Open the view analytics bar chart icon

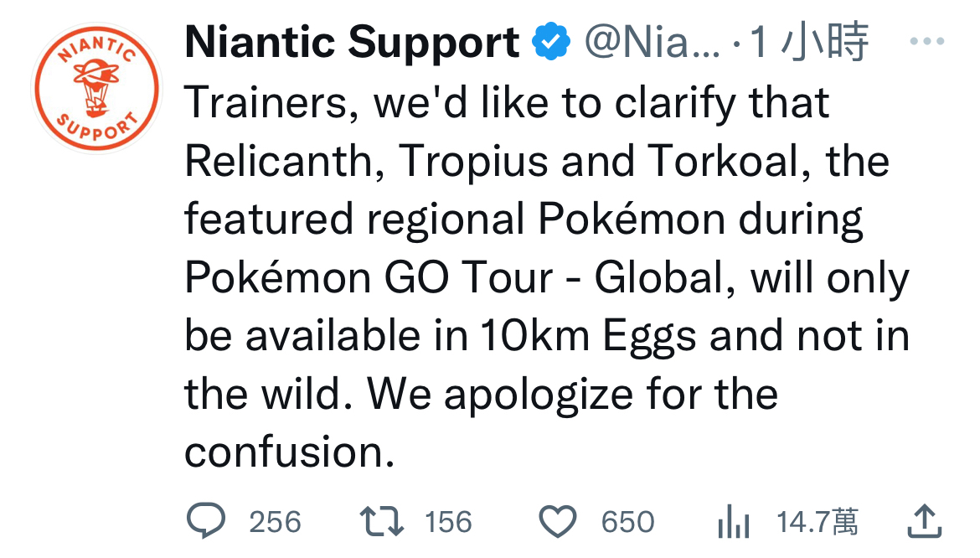733,522
